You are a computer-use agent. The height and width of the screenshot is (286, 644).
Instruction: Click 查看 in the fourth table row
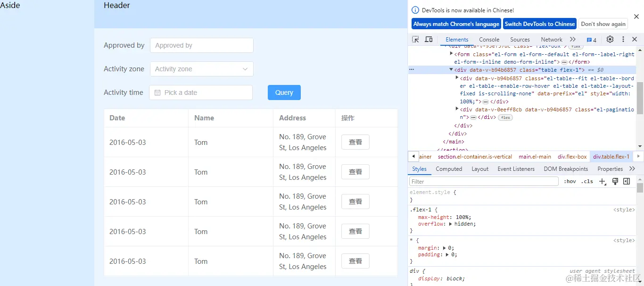[x=355, y=231]
